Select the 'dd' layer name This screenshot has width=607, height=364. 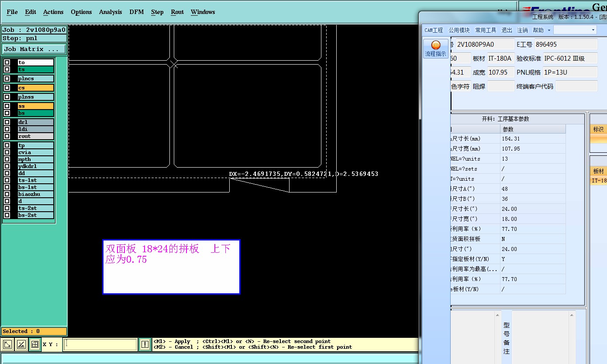tap(35, 173)
